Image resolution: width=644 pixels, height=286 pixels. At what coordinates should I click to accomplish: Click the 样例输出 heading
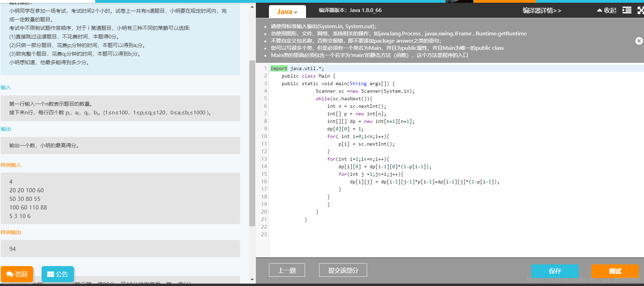pos(11,232)
